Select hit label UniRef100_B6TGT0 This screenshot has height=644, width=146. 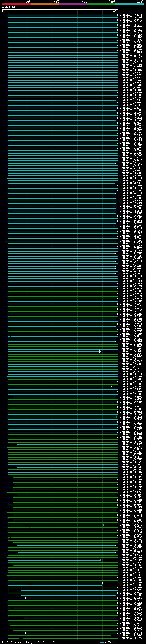pyautogui.click(x=131, y=60)
